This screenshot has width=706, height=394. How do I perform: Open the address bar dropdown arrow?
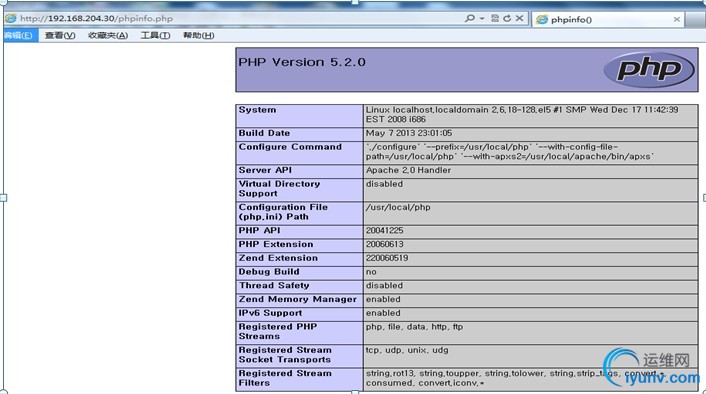click(482, 18)
